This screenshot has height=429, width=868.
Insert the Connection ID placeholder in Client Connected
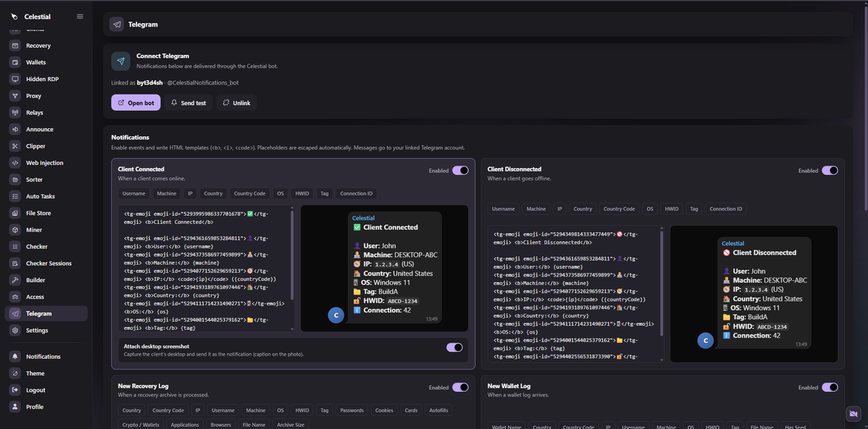click(x=356, y=193)
